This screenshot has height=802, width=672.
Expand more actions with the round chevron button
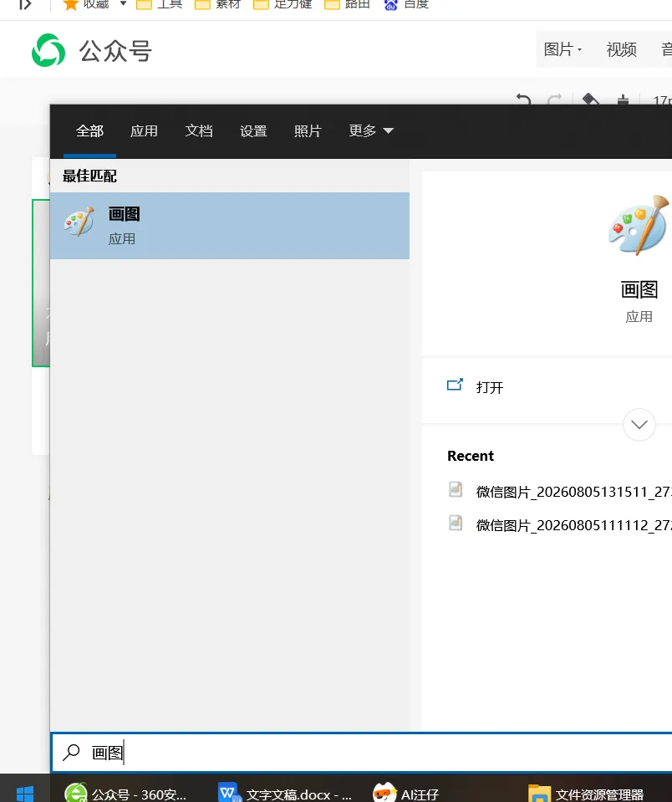tap(639, 425)
